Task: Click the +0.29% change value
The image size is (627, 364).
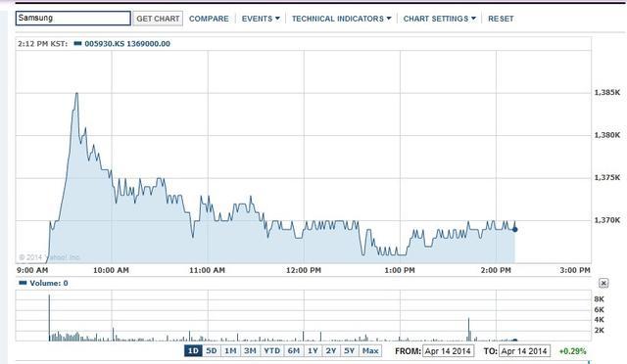Action: click(x=572, y=351)
